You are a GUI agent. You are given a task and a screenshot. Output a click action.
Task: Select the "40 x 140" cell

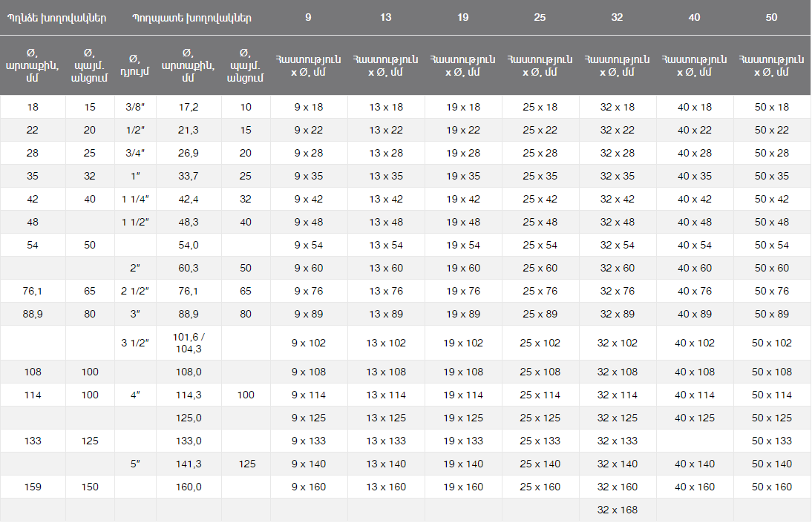pyautogui.click(x=695, y=464)
